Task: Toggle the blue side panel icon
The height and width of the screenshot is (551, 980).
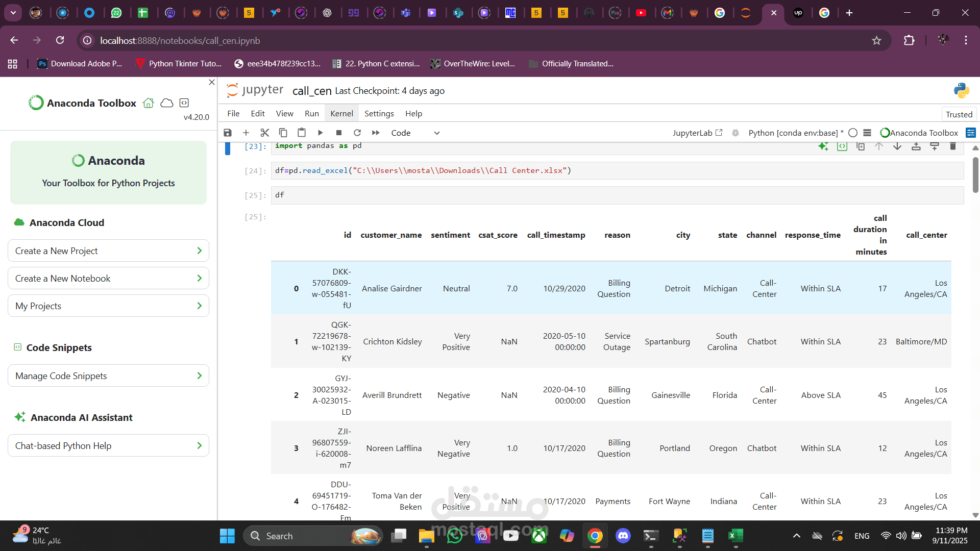Action: pos(971,133)
